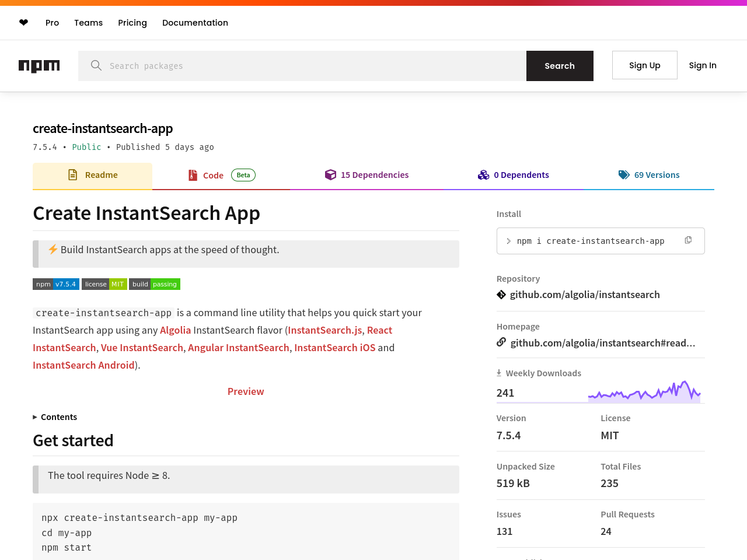
Task: Click the Weekly Downloads arrow icon
Action: pos(499,373)
